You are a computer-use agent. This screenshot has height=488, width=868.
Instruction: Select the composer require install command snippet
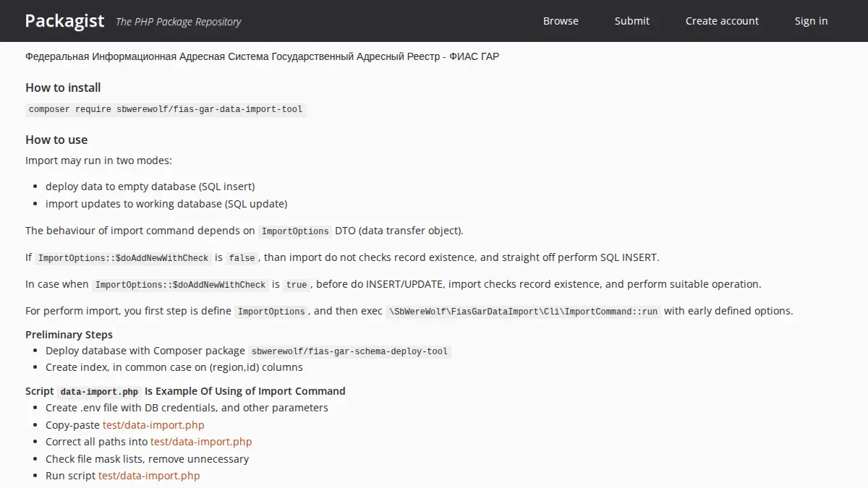point(165,109)
